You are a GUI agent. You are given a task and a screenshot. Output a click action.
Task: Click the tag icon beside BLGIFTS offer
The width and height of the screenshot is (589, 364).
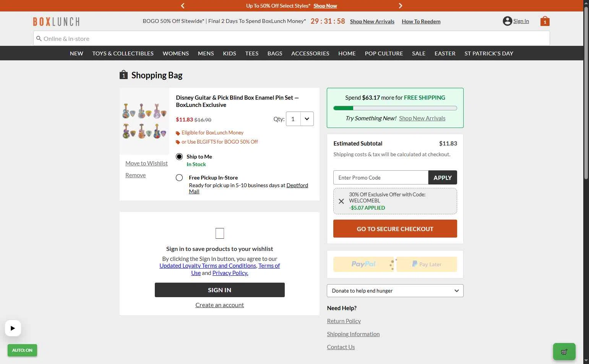coord(178,142)
